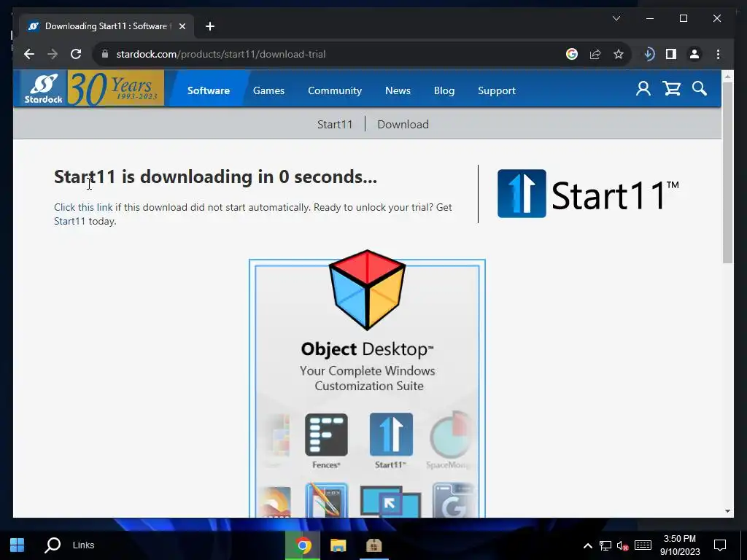The width and height of the screenshot is (747, 560).
Task: Click the page vertical scrollbar thumb
Action: pyautogui.click(x=727, y=172)
